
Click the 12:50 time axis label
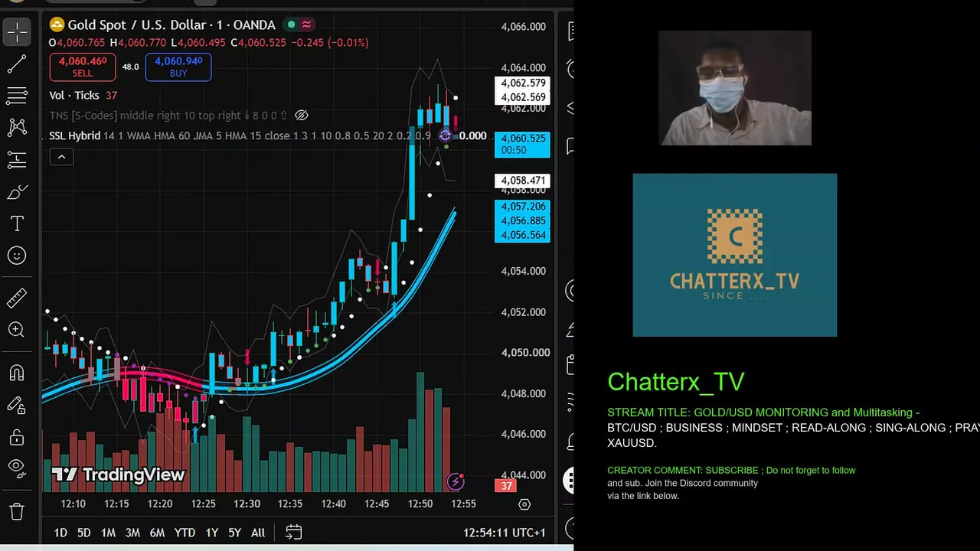[x=420, y=504]
